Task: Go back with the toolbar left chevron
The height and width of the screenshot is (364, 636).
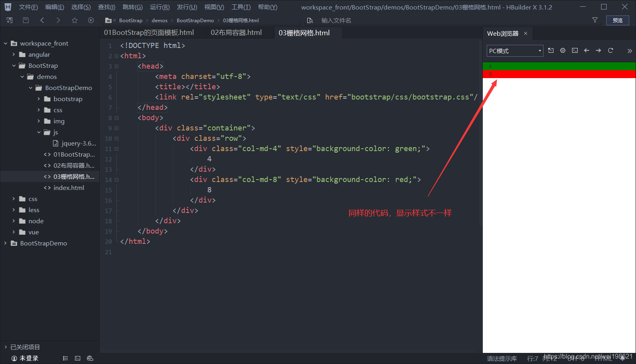Action: point(42,20)
